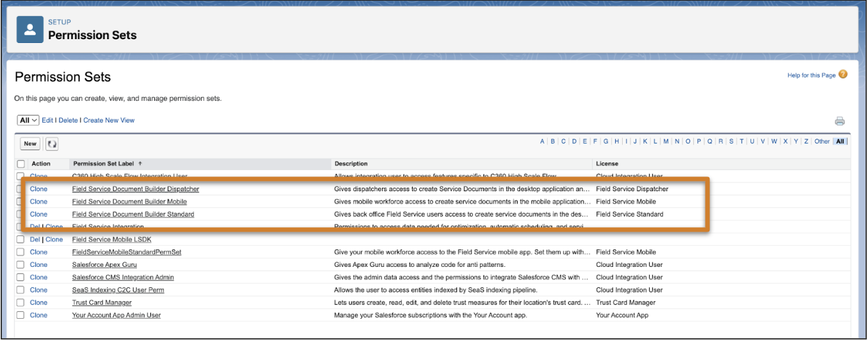
Task: Tick the SeaS Indexing C2C User Perm checkbox
Action: tap(21, 290)
